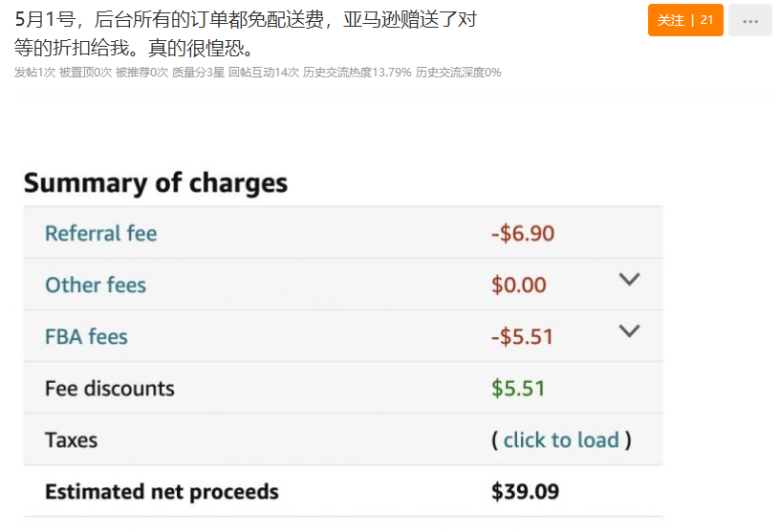Viewport: 780px width, 532px height.
Task: Click the Estimated net proceeds $39.09 value
Action: click(x=526, y=492)
